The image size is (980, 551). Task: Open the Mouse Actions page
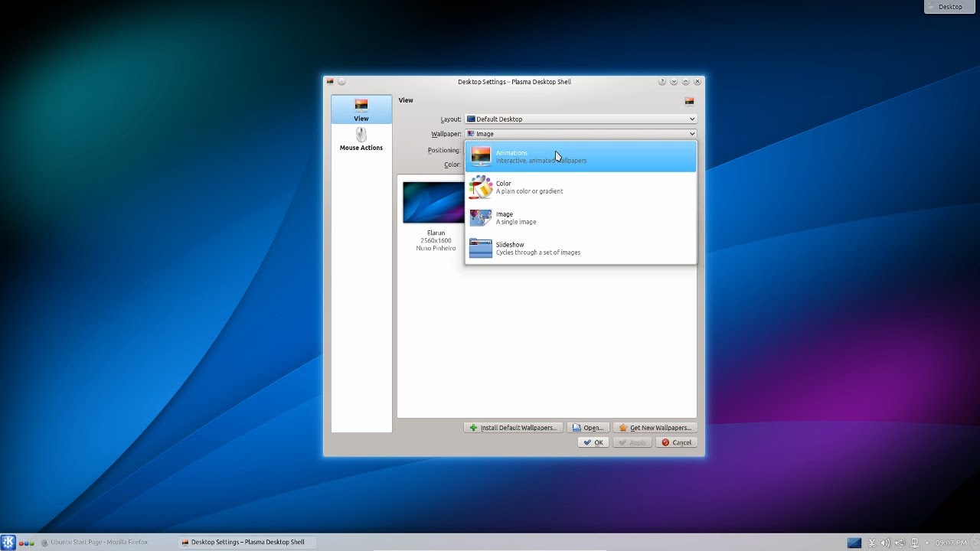pos(361,139)
